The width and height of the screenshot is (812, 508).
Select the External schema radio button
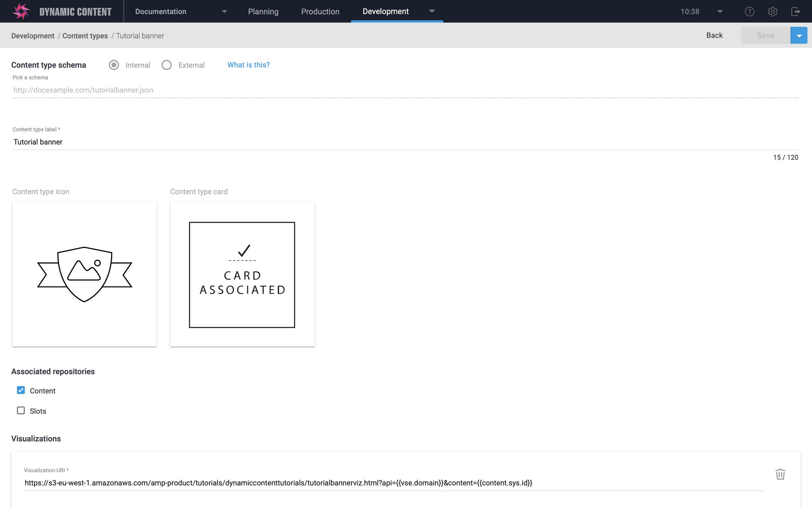(x=167, y=65)
